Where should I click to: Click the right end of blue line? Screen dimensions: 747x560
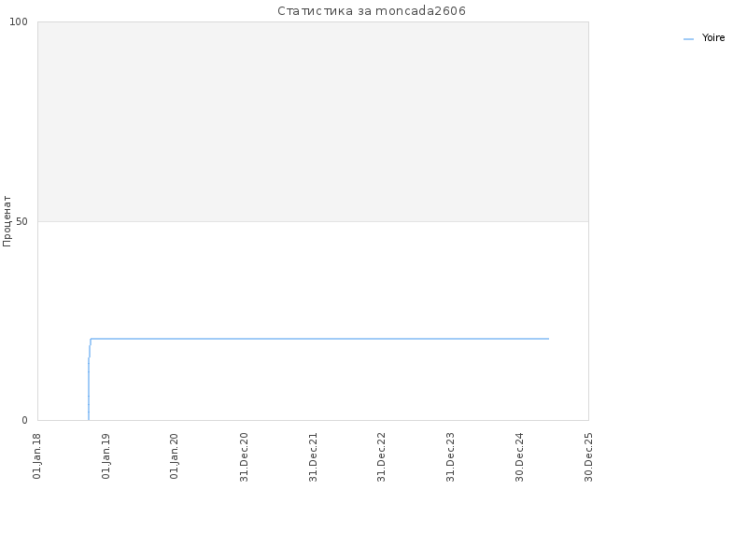tap(548, 339)
